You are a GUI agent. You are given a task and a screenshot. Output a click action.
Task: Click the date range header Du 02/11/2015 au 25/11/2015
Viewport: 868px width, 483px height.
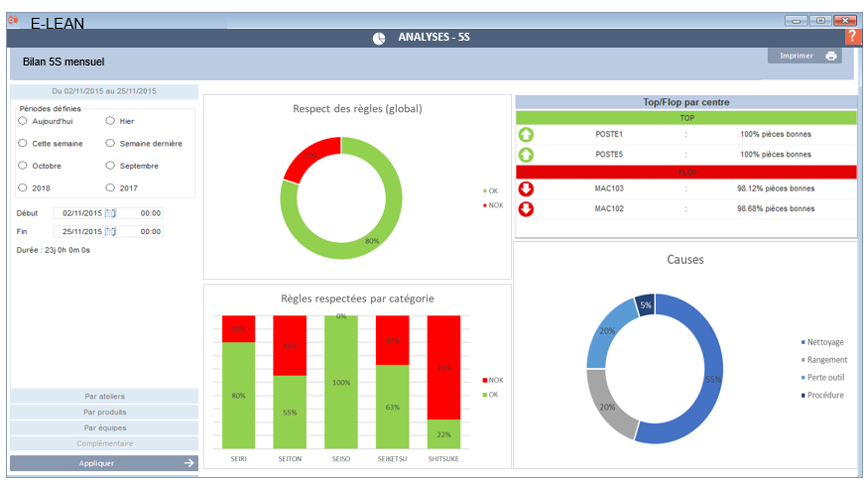[x=104, y=91]
